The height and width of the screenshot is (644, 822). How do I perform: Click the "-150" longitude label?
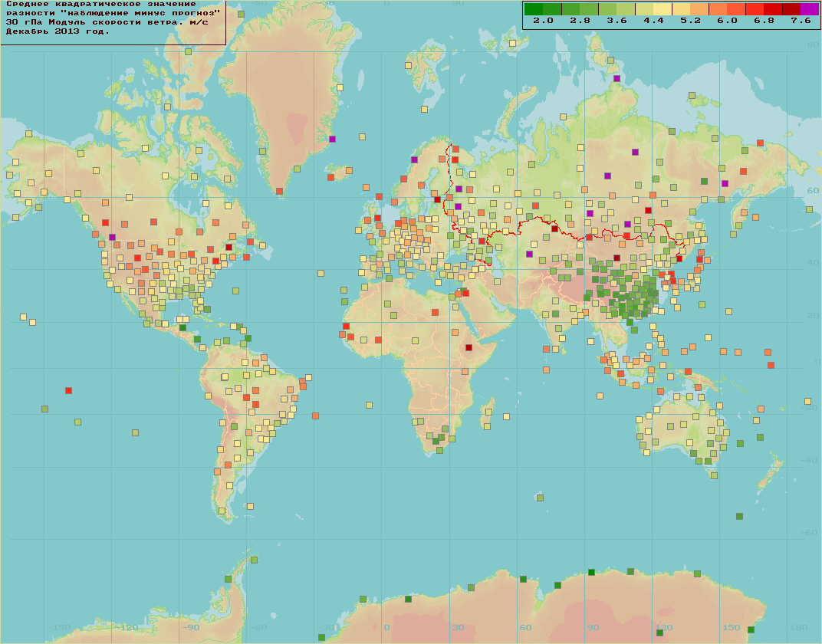(59, 628)
